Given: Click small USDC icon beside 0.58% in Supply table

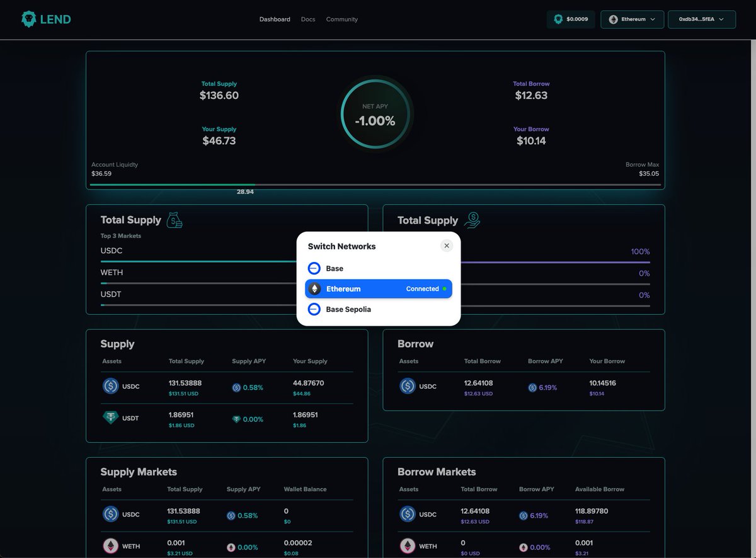Looking at the screenshot, I should coord(236,388).
